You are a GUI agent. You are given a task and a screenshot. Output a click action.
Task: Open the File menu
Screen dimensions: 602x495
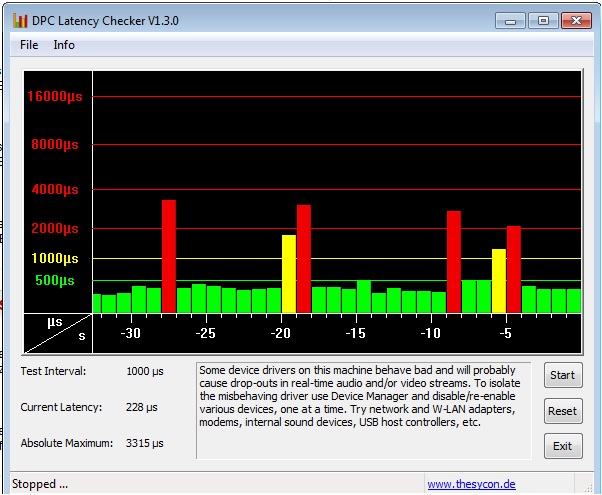point(29,45)
